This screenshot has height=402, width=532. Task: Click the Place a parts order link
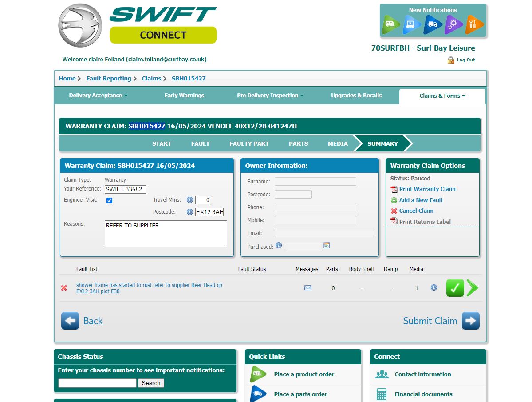click(x=300, y=394)
